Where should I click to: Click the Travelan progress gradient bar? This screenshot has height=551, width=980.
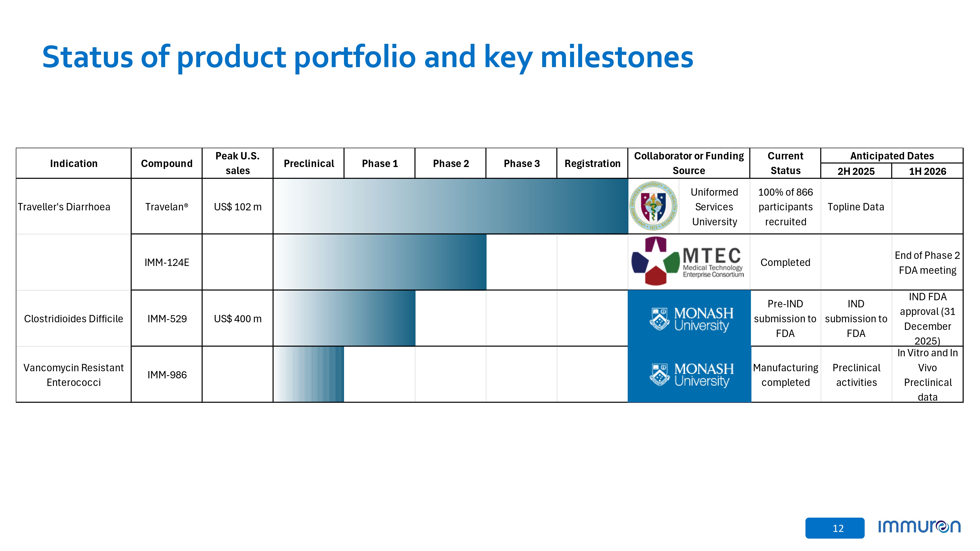coord(451,206)
